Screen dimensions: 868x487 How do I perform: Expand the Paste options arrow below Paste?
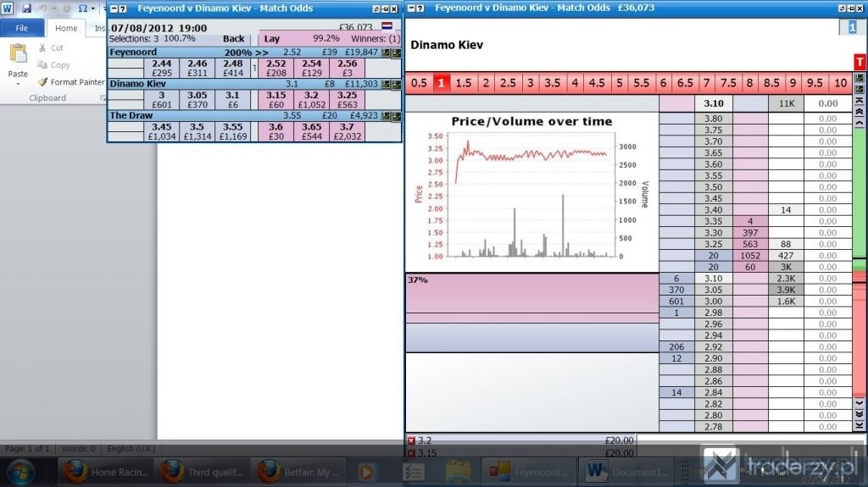[x=18, y=84]
